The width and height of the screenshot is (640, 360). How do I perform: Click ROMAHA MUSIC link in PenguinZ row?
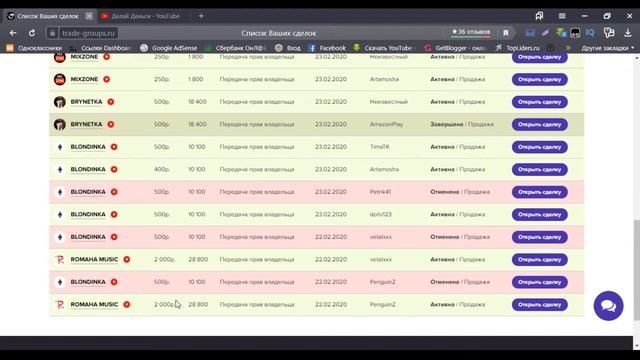[94, 304]
